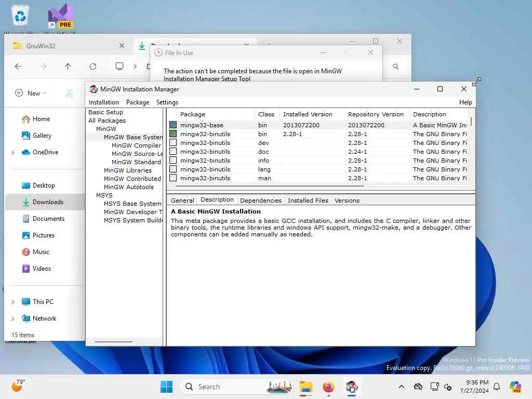532x399 pixels.
Task: Expand OneDrive in Explorer sidebar
Action: coord(13,152)
